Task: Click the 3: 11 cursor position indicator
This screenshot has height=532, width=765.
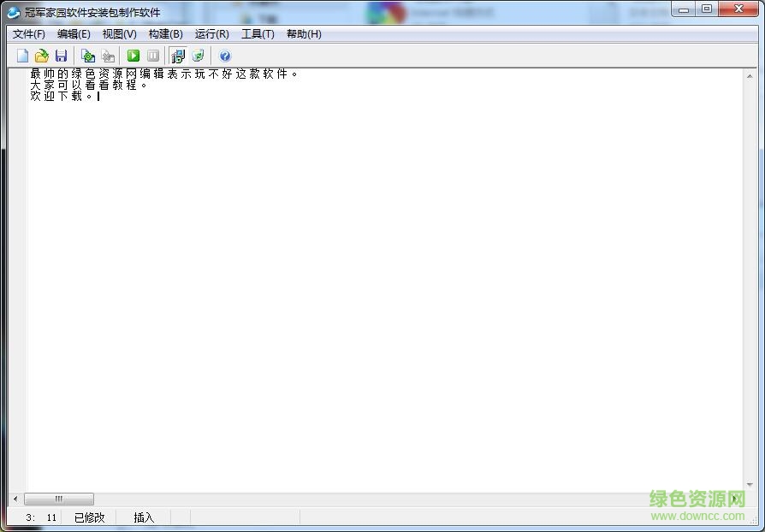Action: (x=41, y=517)
